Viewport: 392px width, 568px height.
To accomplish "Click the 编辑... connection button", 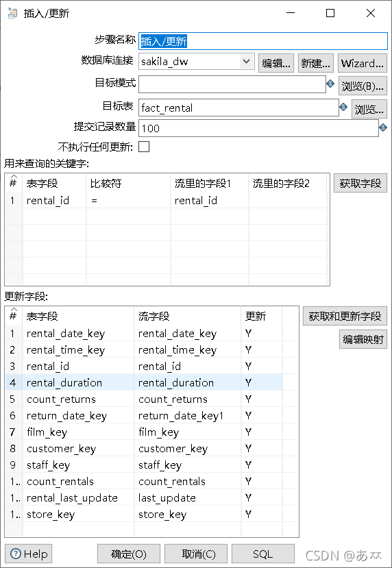I will click(276, 64).
